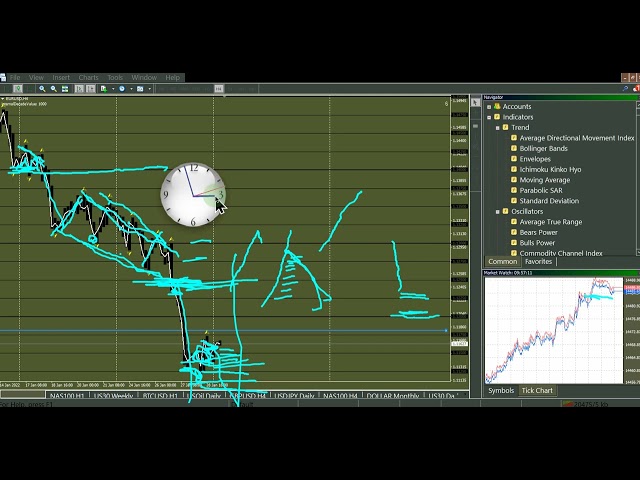The height and width of the screenshot is (480, 640).
Task: Open the Insert menu
Action: [61, 77]
